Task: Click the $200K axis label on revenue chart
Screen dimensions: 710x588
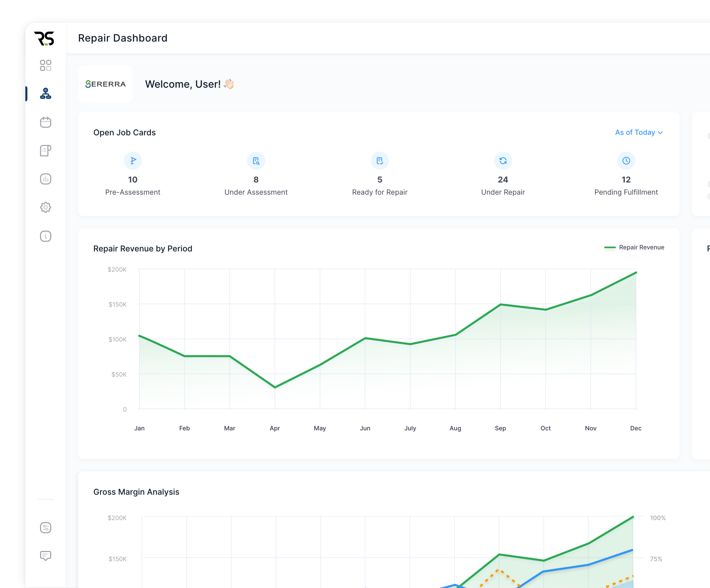Action: coord(117,269)
